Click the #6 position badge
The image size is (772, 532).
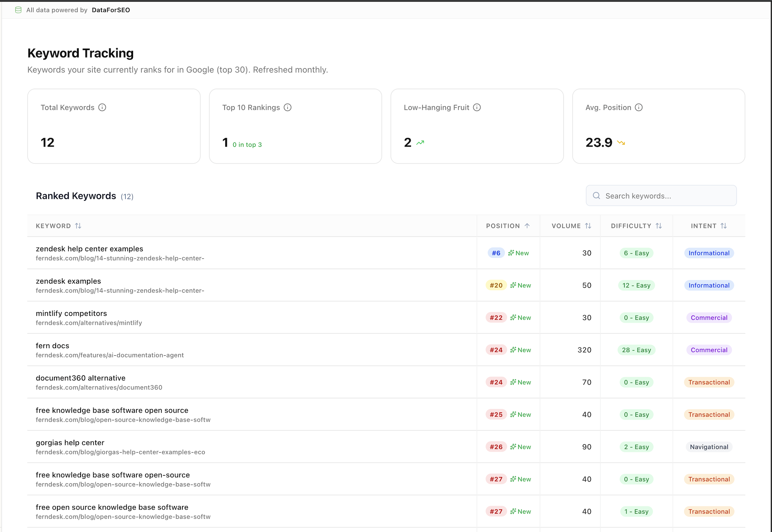pos(496,253)
